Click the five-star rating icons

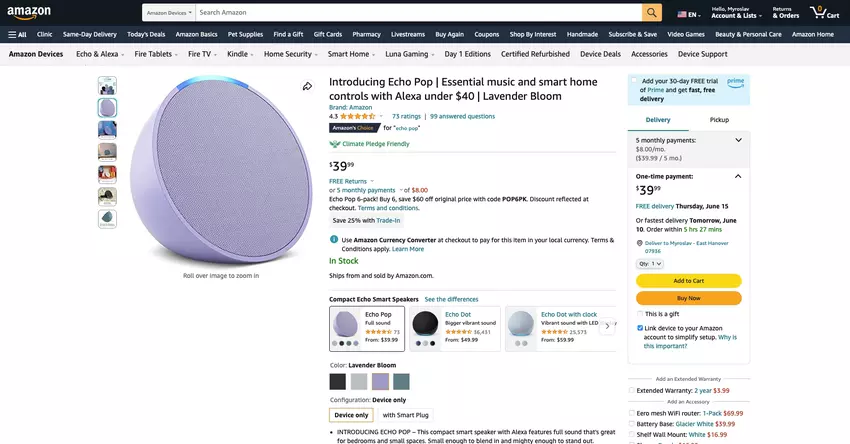click(357, 116)
